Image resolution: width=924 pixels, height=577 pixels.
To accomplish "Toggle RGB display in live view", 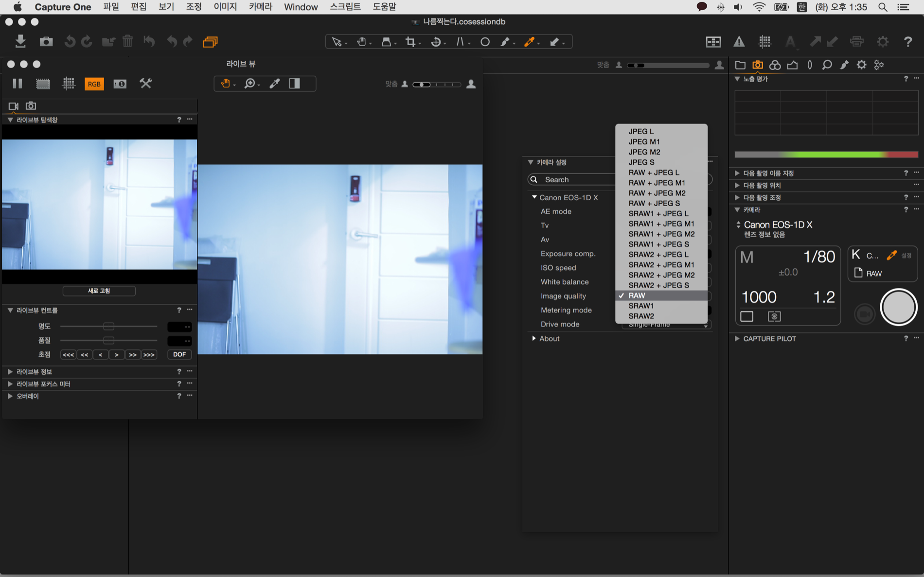I will 94,84.
